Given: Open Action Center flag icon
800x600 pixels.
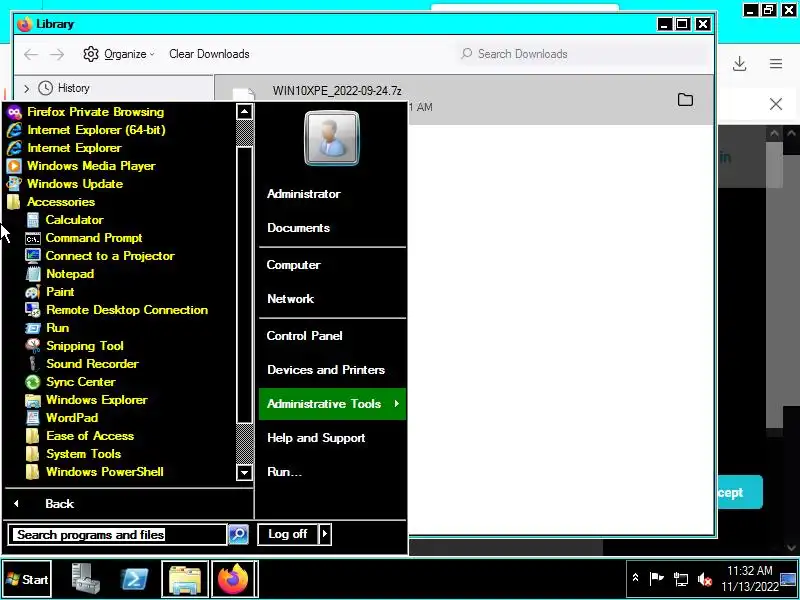Looking at the screenshot, I should [656, 579].
